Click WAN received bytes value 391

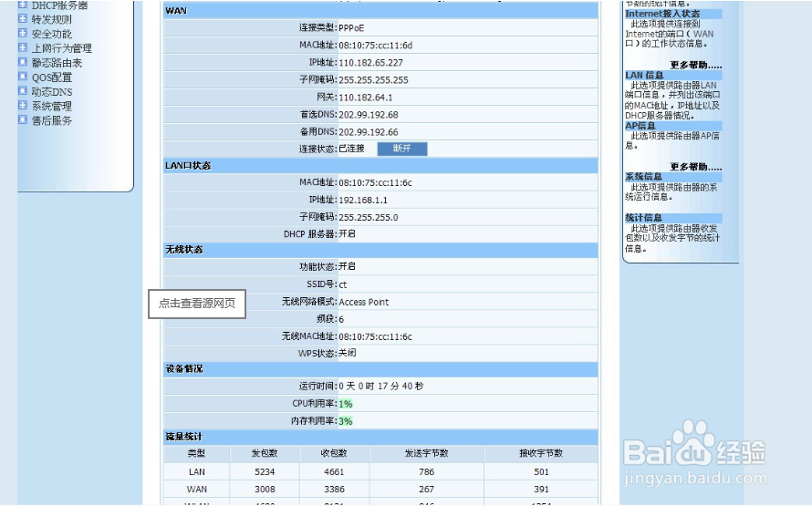(541, 489)
